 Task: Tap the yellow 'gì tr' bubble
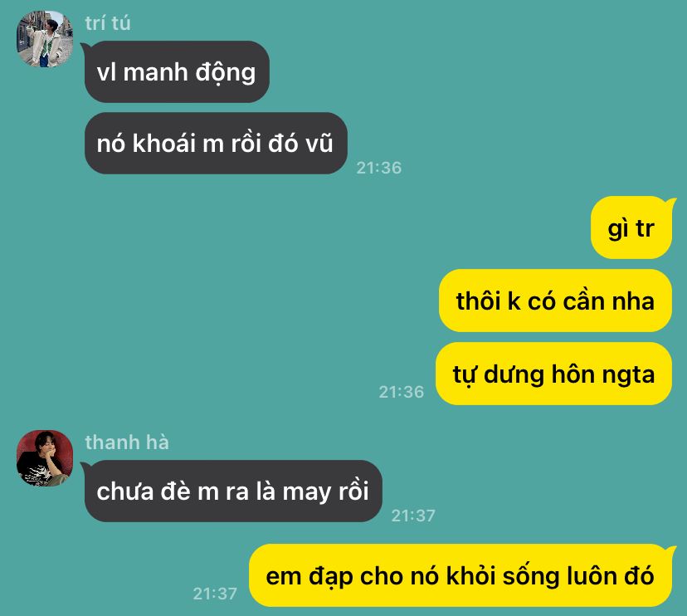631,228
